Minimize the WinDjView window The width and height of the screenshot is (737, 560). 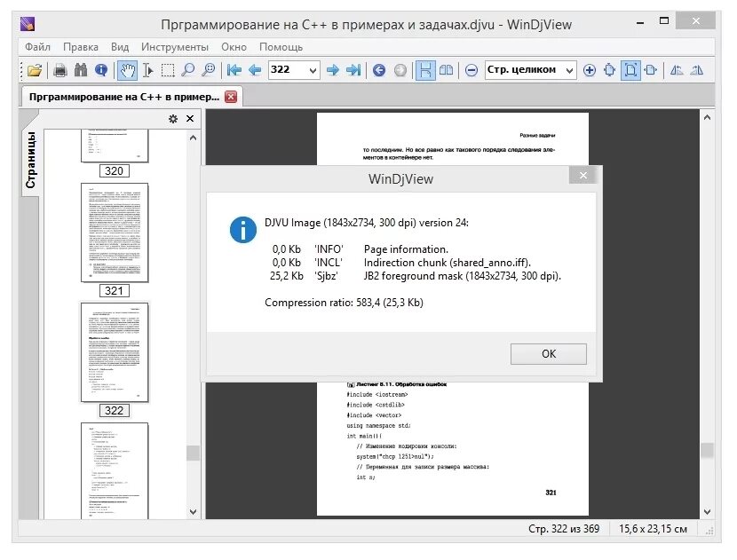640,22
